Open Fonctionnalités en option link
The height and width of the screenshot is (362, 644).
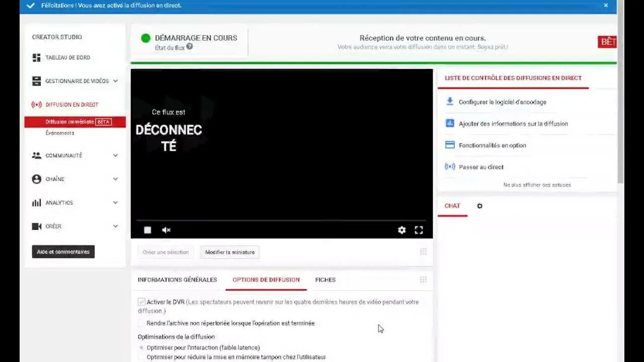pyautogui.click(x=493, y=145)
